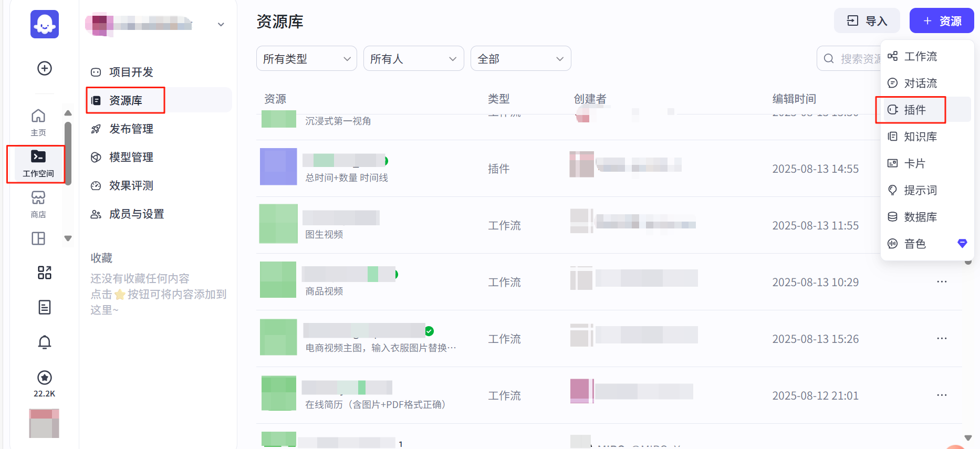Expand the workspace switcher chevron
This screenshot has height=449, width=980.
coord(221,24)
